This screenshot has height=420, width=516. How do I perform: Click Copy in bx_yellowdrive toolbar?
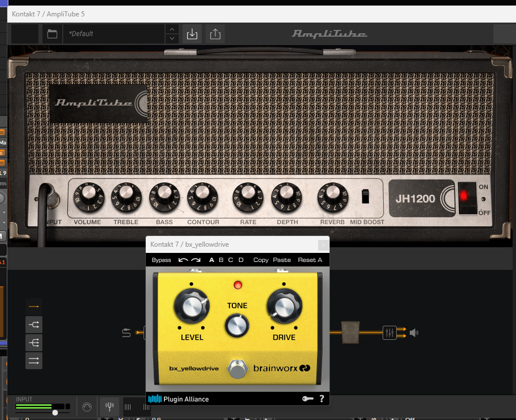261,260
